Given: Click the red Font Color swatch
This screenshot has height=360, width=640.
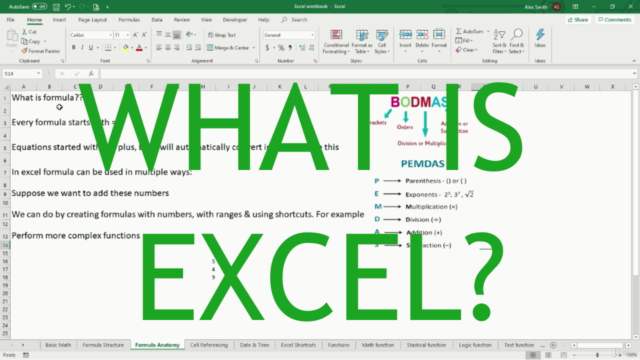Looking at the screenshot, I should pyautogui.click(x=139, y=48).
